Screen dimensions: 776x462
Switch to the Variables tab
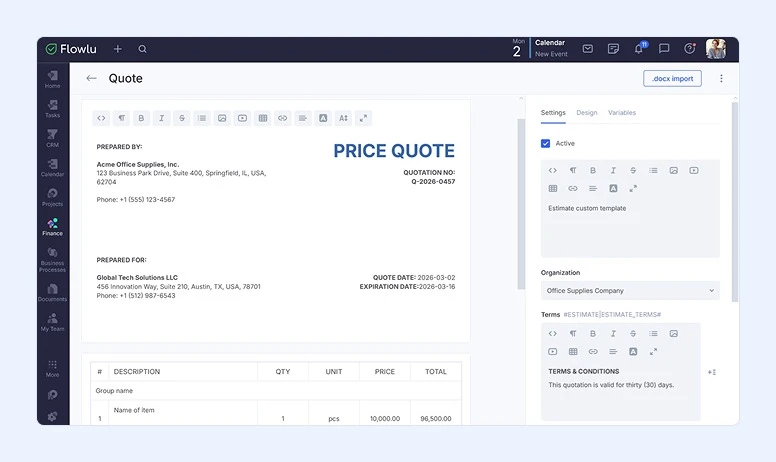621,113
